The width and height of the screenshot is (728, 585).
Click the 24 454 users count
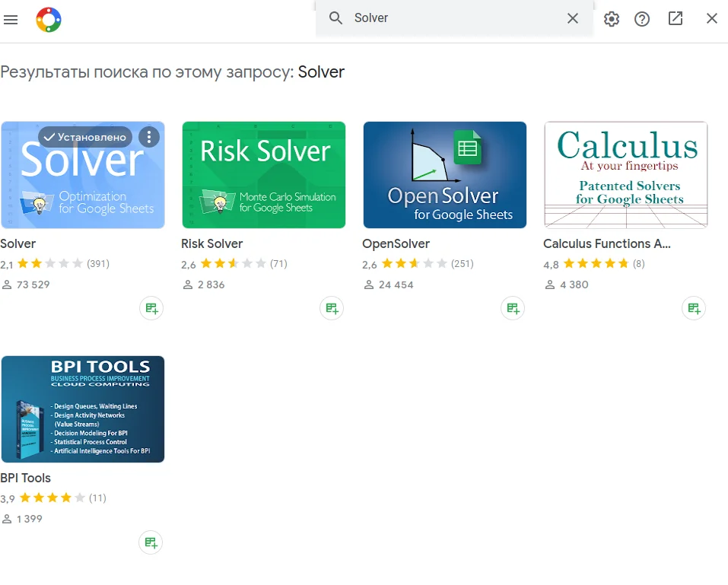click(396, 285)
